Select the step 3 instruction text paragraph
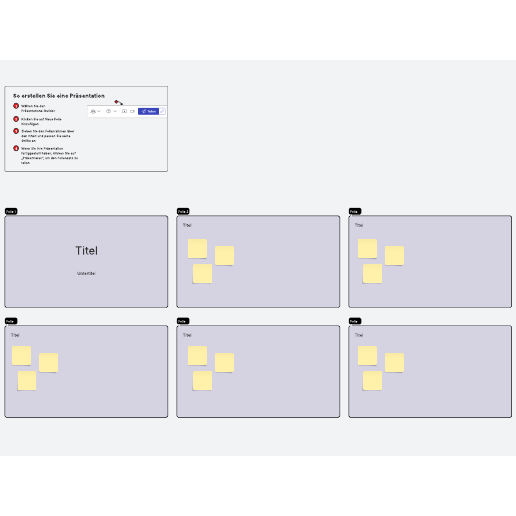This screenshot has height=516, width=516. point(47,136)
